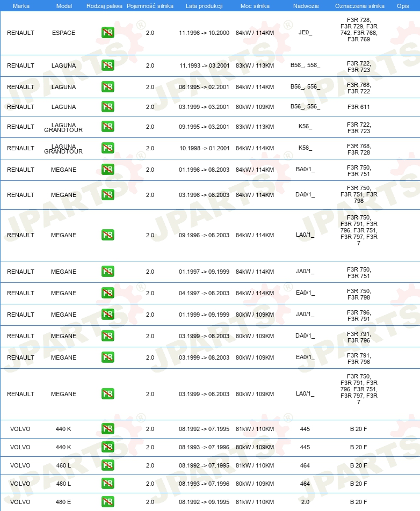420x511 pixels.
Task: Click fuel icon in MEGANE 80kW LA0/1_ row
Action: (107, 394)
